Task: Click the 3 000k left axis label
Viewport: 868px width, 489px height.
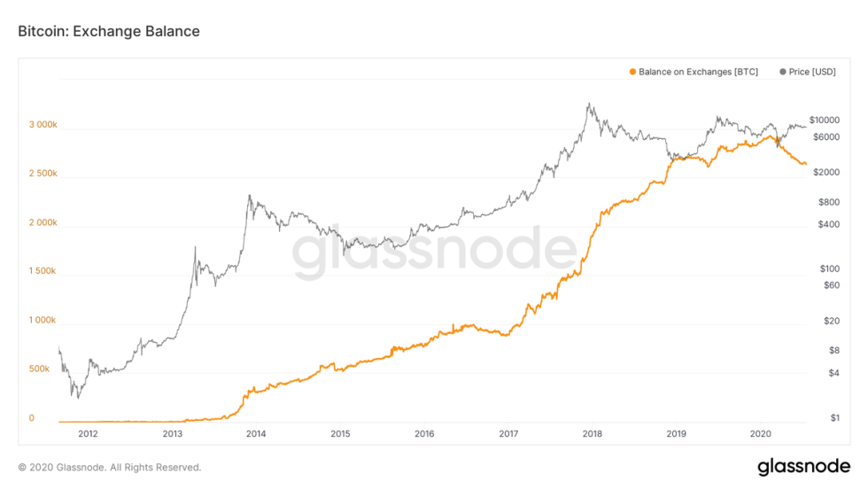Action: coord(43,125)
